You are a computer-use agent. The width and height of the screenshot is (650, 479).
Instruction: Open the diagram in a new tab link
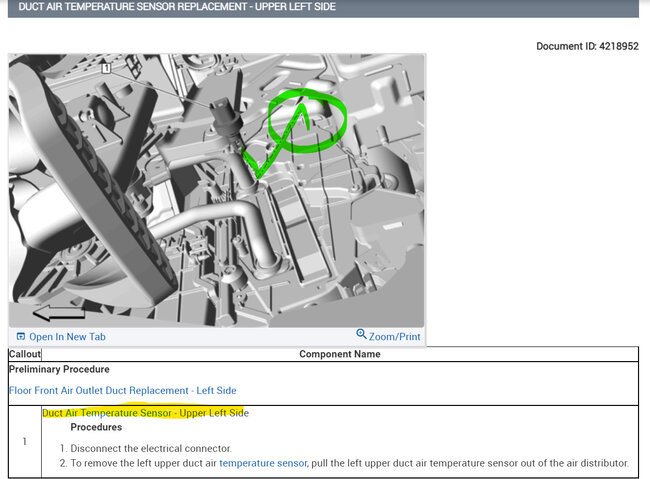(x=67, y=337)
